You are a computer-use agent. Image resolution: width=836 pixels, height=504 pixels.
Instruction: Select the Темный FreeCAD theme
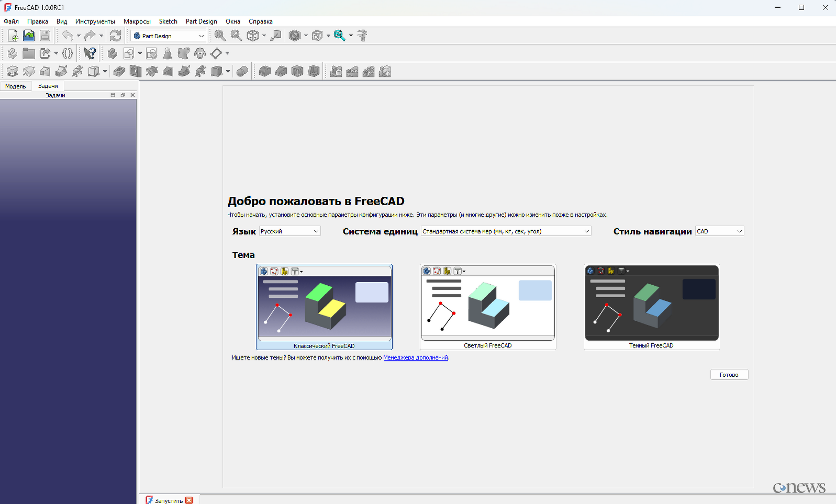tap(652, 307)
